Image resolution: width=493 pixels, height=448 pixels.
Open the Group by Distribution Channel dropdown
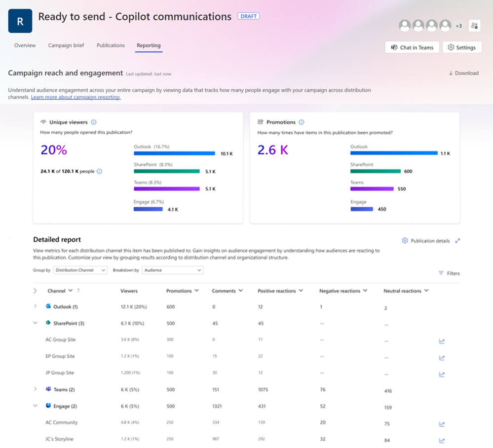click(x=80, y=270)
